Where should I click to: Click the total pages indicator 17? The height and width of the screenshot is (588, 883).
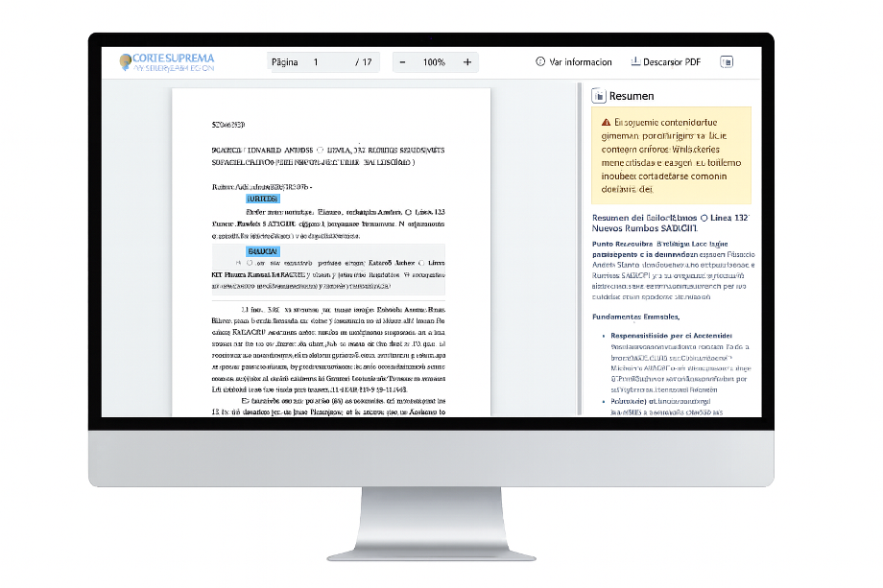pos(363,62)
